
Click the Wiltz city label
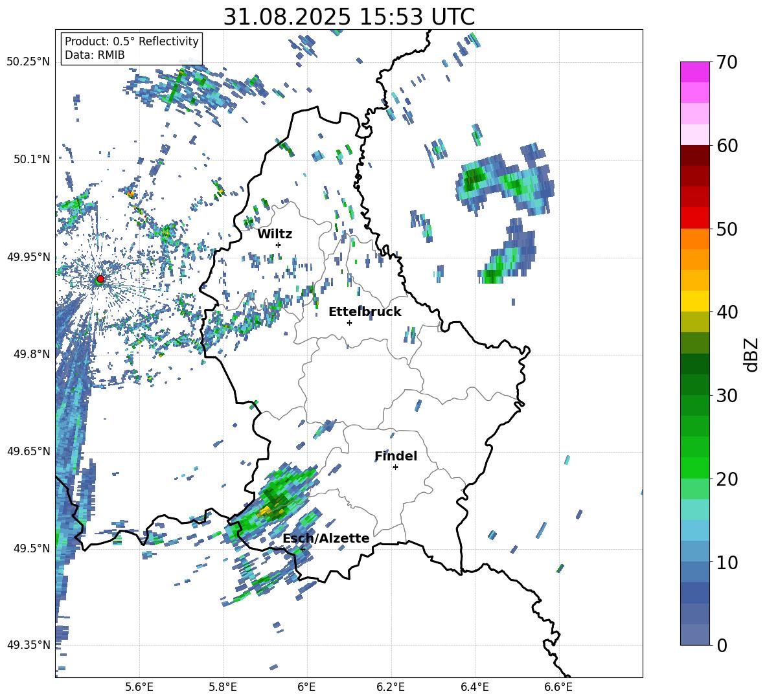[x=275, y=234]
